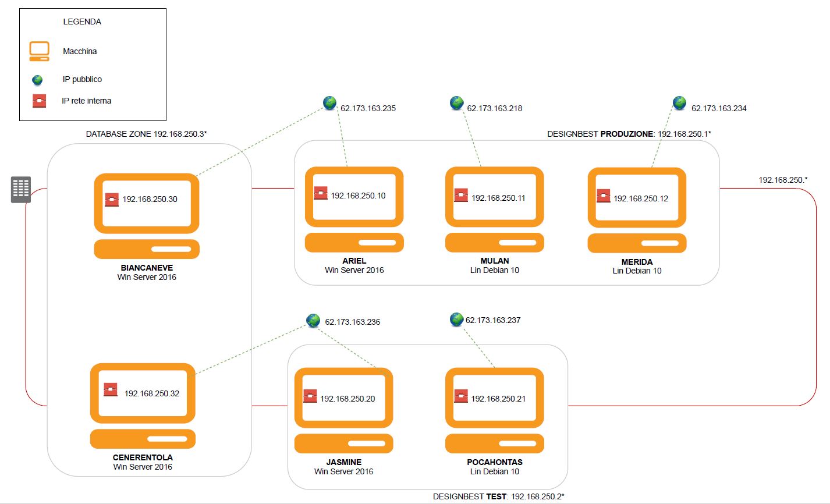Click the CENERENTOLA machine icon

(143, 406)
